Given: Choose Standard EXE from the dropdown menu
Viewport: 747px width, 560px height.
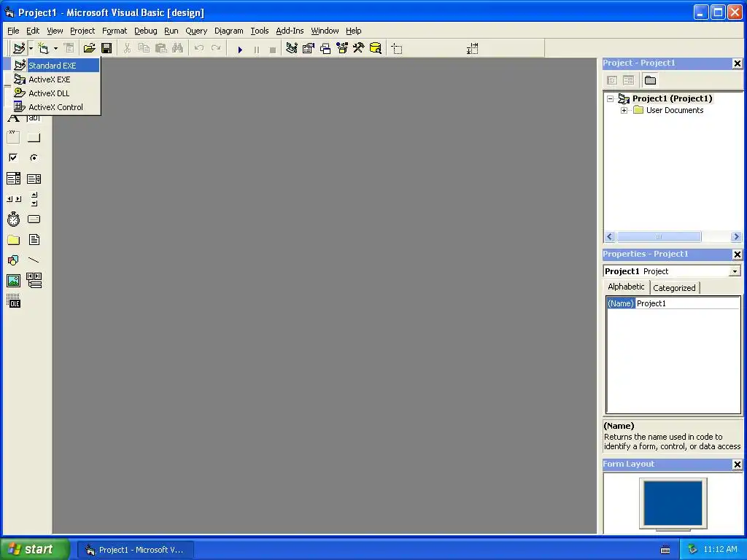Looking at the screenshot, I should (56, 65).
